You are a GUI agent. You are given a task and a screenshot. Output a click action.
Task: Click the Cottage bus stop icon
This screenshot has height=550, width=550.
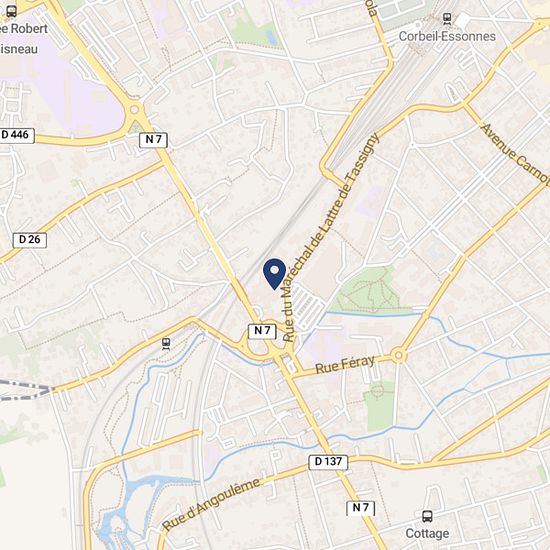point(427,517)
